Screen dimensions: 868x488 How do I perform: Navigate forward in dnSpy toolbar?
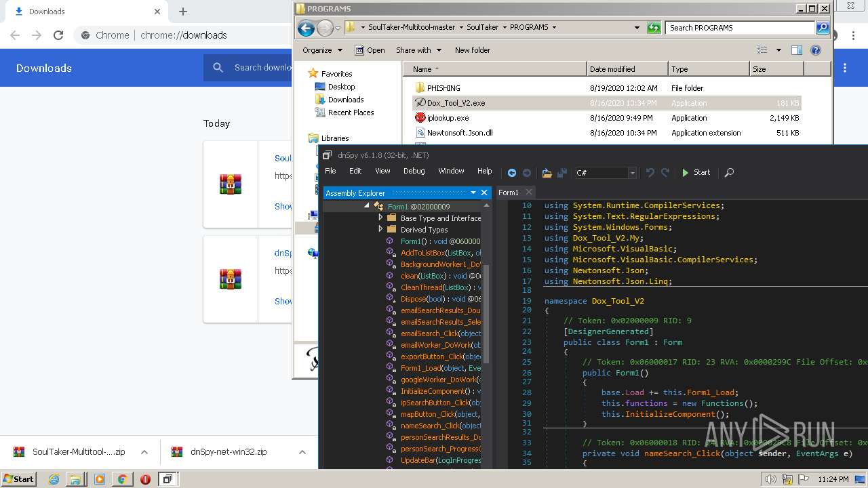[526, 173]
